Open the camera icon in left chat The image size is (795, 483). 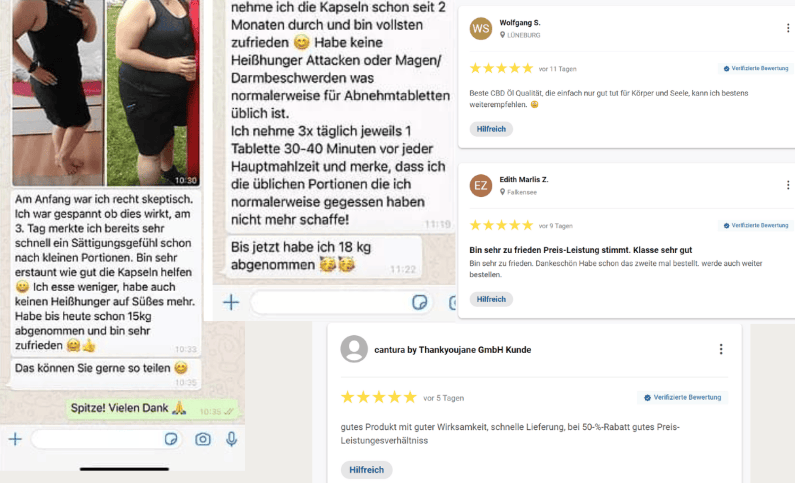tap(203, 439)
